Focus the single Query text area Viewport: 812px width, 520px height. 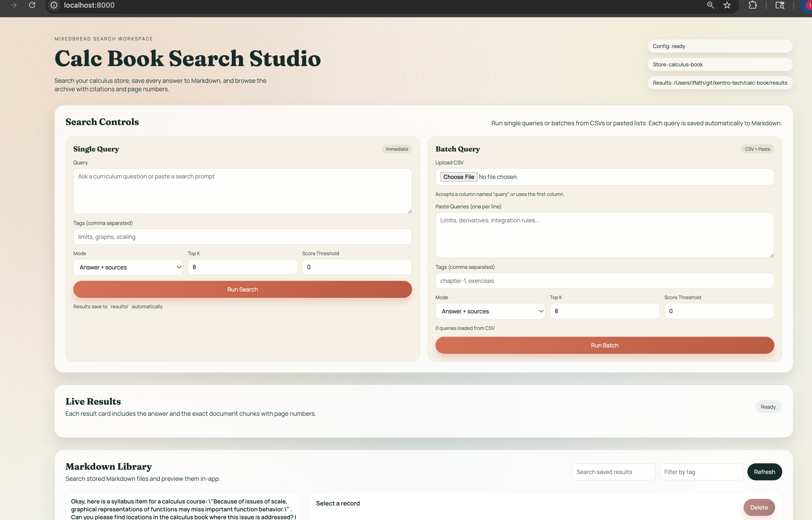[x=242, y=191]
